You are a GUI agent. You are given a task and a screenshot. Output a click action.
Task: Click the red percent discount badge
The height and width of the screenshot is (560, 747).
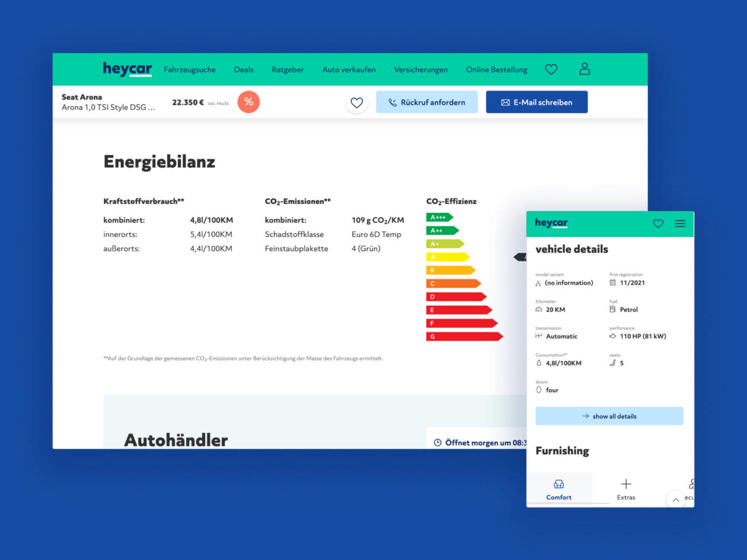click(249, 102)
